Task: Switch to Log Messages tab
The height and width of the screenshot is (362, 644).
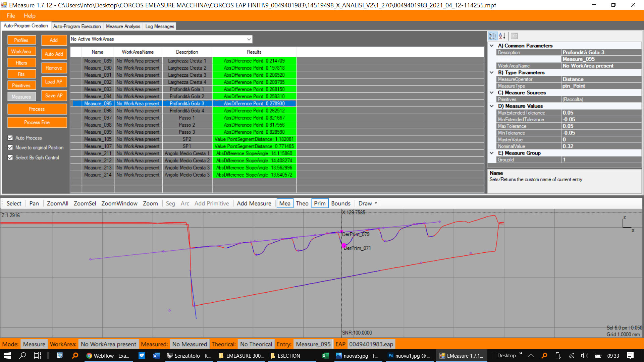Action: 160,26
